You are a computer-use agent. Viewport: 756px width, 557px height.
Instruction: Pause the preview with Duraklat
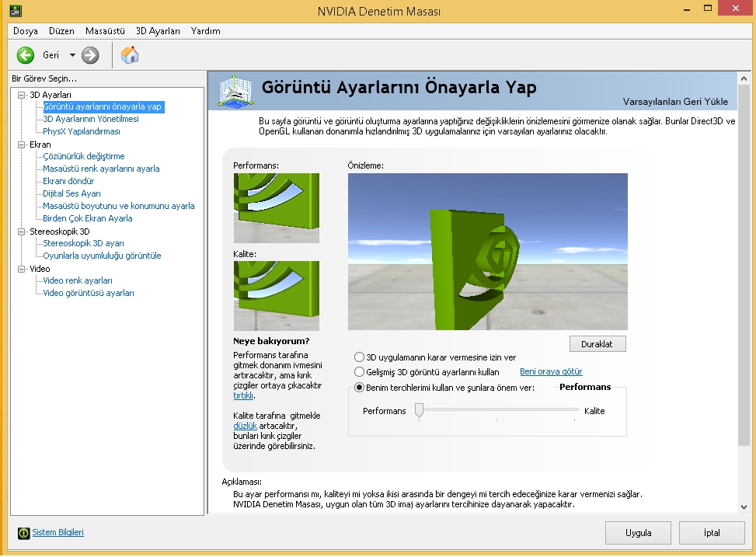[597, 344]
